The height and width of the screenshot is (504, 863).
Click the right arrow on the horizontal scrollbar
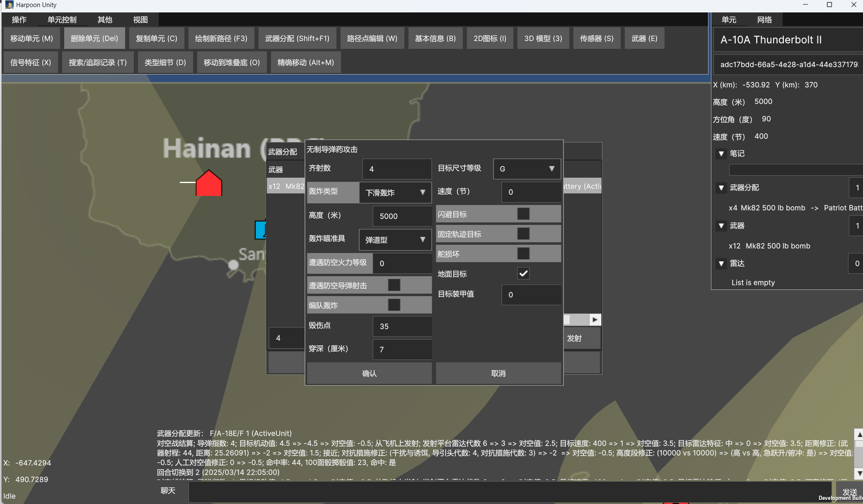coord(595,320)
